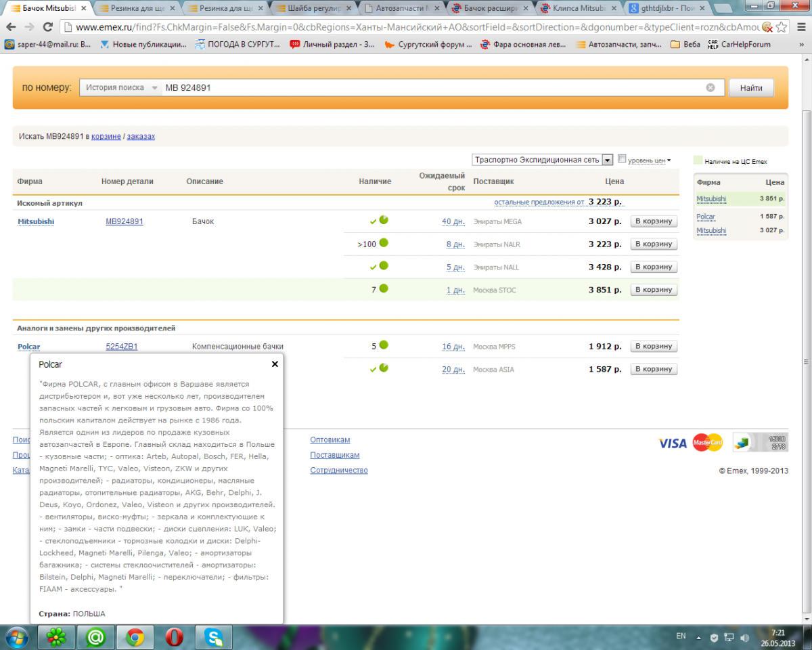This screenshot has width=812, height=650.
Task: Open the Polcar 5254ZB1 part link
Action: 122,347
